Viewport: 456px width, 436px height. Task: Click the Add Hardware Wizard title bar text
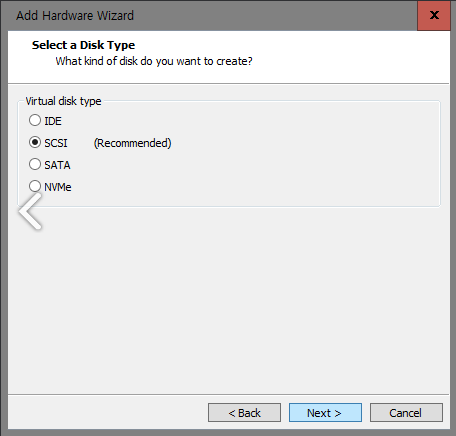coord(75,16)
